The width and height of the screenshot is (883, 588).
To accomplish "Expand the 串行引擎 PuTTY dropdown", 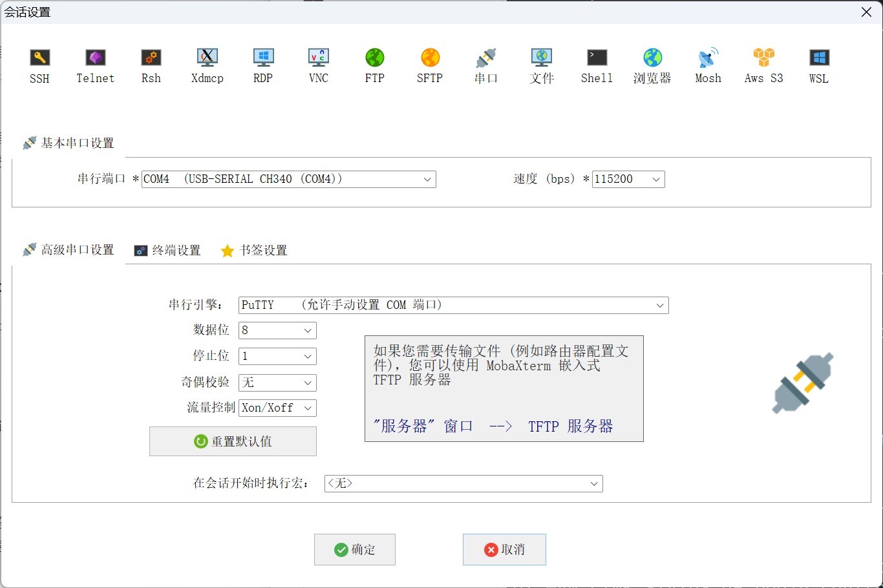I will click(454, 305).
